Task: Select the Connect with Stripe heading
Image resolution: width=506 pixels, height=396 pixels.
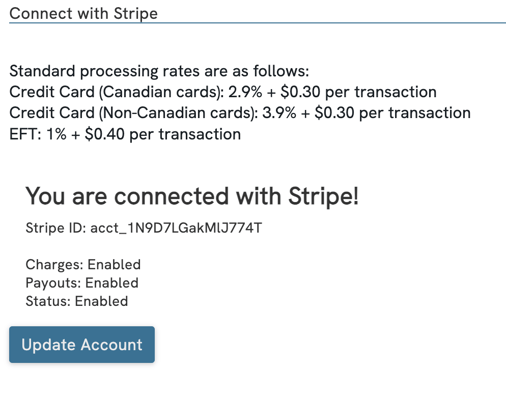Action: 83,14
